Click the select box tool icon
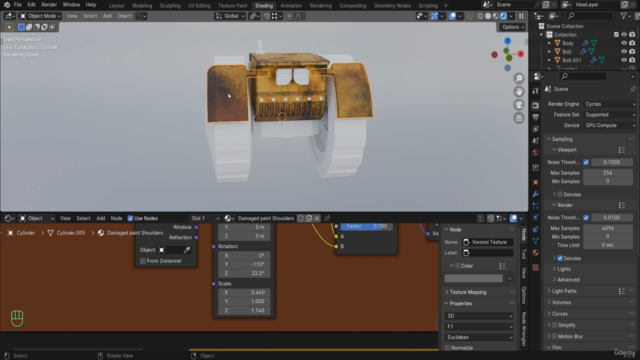This screenshot has width=640, height=360. click(9, 27)
